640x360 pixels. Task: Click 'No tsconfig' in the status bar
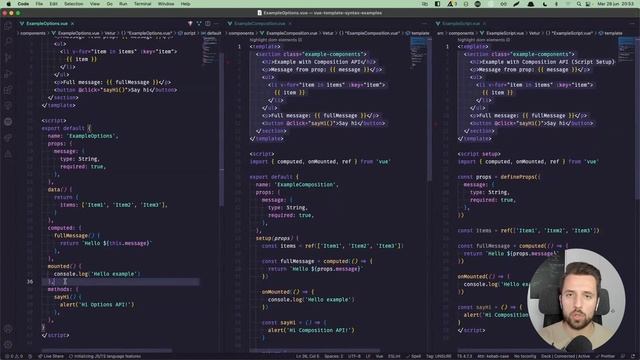click(x=525, y=356)
